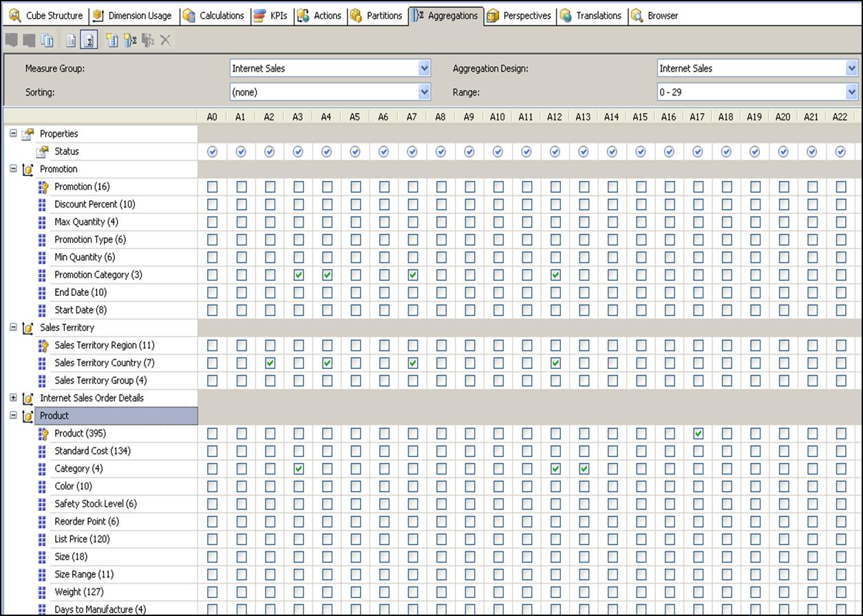Click the New Aggregation toolbar icon

point(112,41)
